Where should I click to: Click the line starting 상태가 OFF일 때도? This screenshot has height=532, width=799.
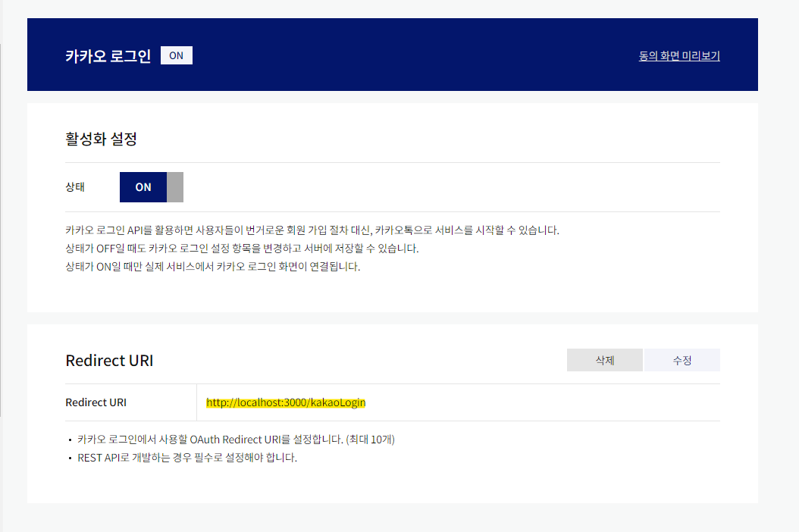(x=242, y=249)
